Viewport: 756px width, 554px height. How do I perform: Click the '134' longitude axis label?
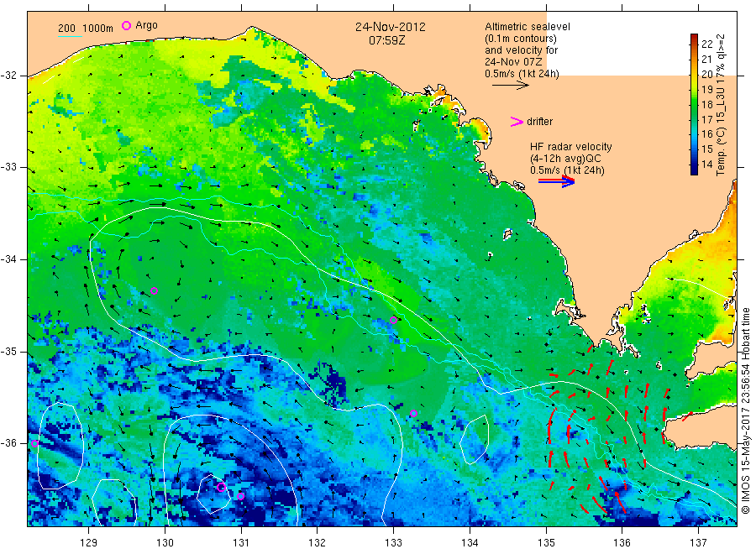(x=470, y=543)
